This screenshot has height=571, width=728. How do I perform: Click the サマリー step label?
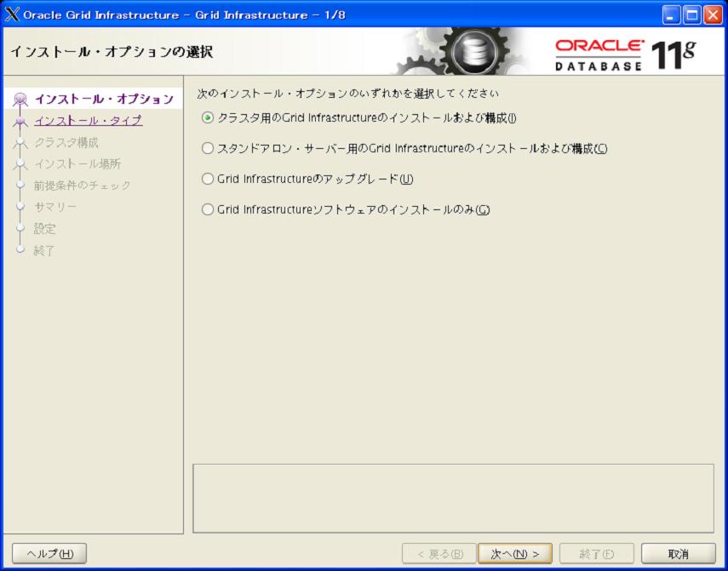click(x=55, y=207)
